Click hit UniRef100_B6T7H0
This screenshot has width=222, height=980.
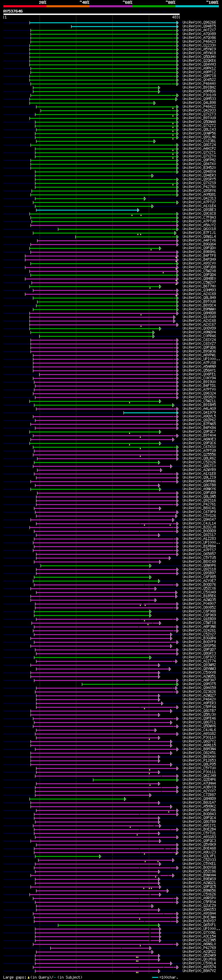(199, 286)
